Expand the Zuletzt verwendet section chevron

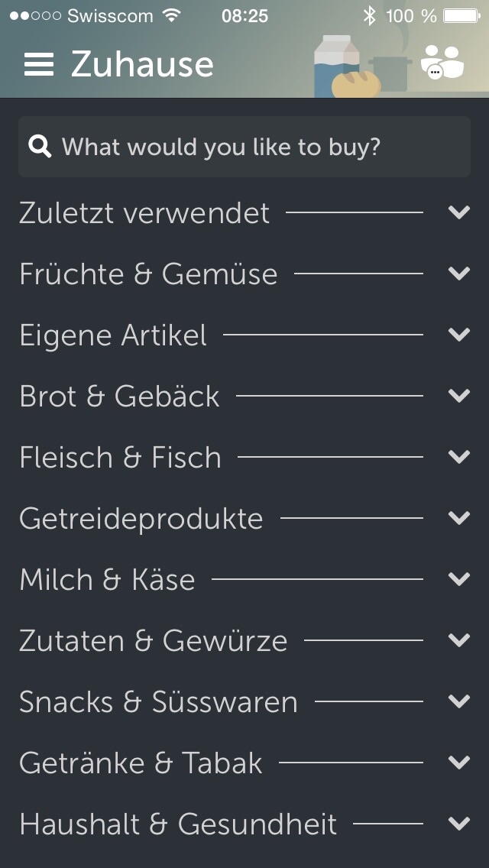tap(459, 212)
